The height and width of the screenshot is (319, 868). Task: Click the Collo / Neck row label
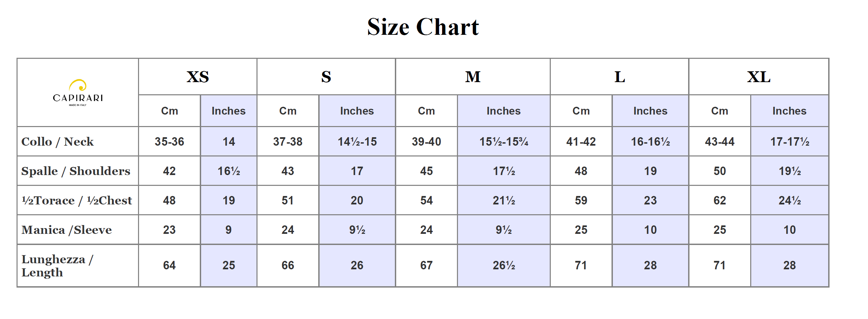click(57, 142)
